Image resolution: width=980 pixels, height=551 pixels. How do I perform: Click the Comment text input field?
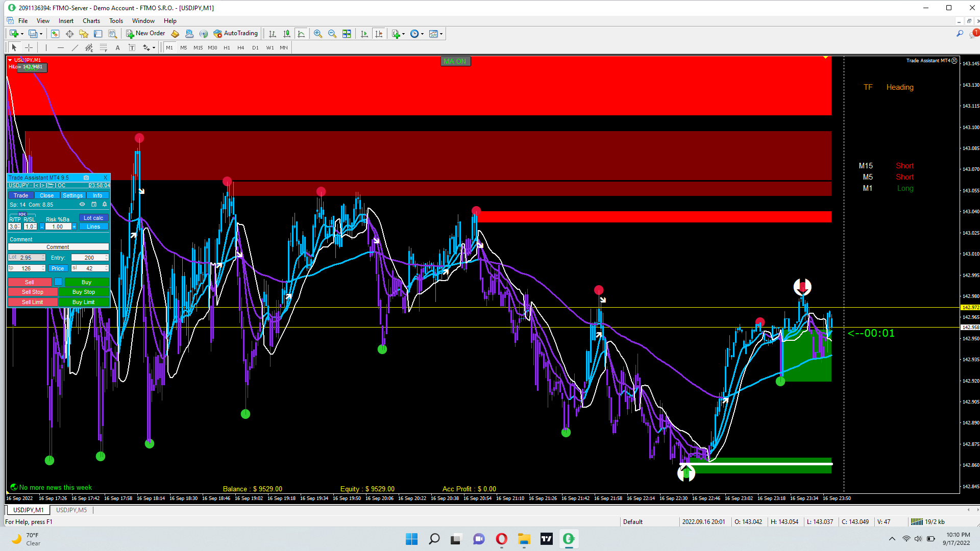pos(58,247)
